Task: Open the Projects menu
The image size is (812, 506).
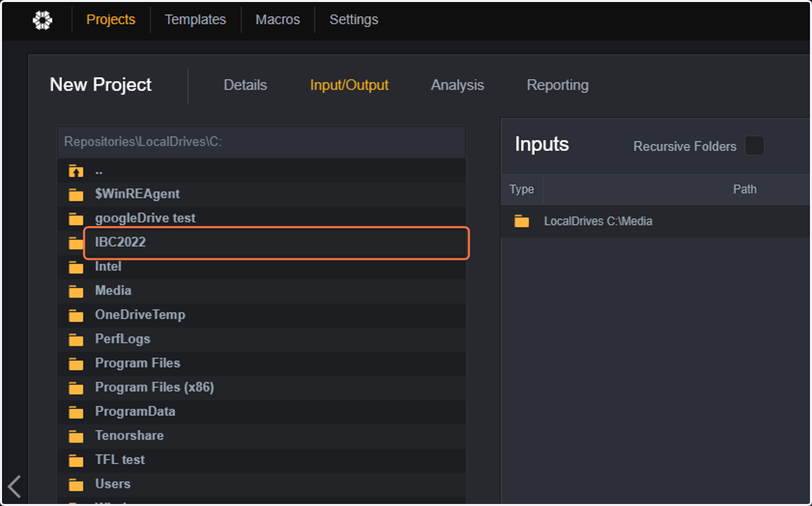Action: 111,20
